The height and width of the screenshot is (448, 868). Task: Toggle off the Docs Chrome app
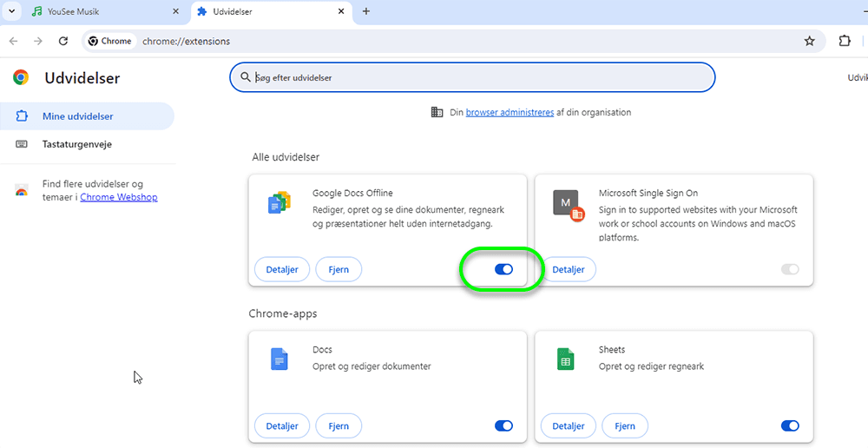503,425
